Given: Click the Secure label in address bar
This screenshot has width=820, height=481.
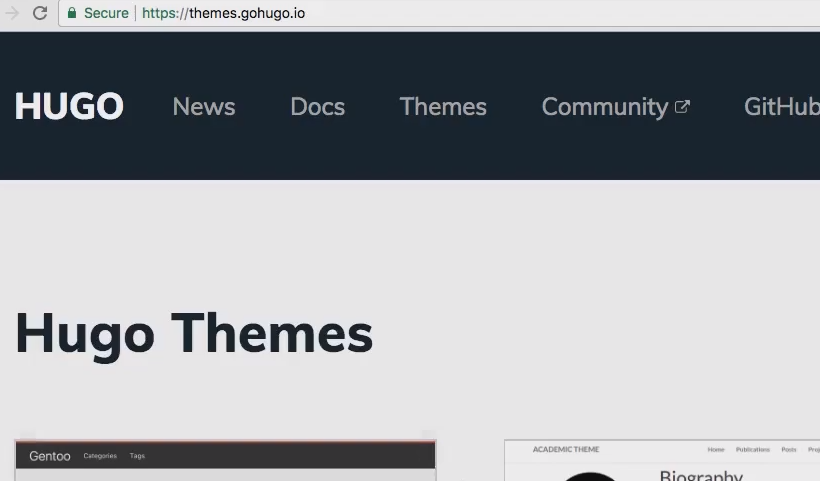Looking at the screenshot, I should 106,13.
